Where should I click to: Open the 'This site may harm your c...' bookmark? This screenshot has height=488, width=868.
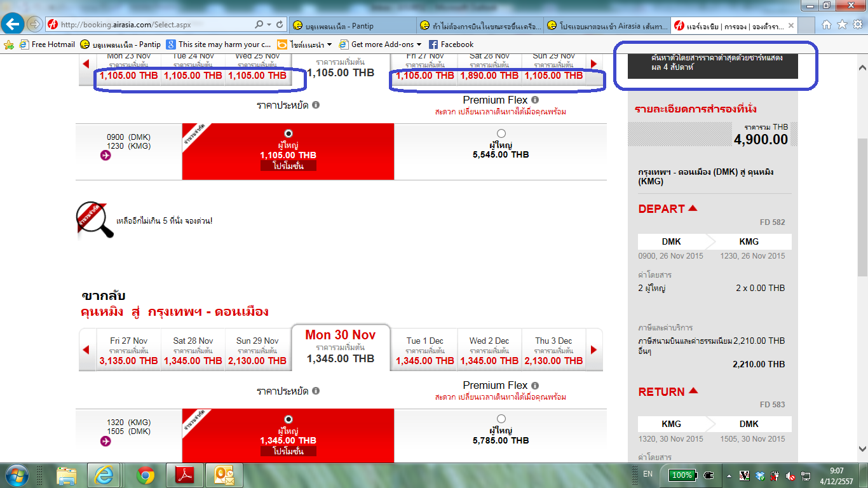pos(219,44)
